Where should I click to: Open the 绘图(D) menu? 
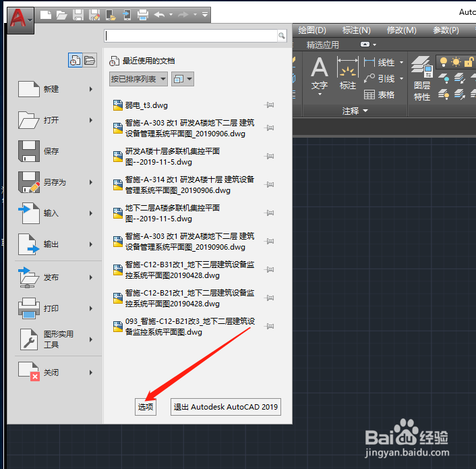pyautogui.click(x=311, y=30)
